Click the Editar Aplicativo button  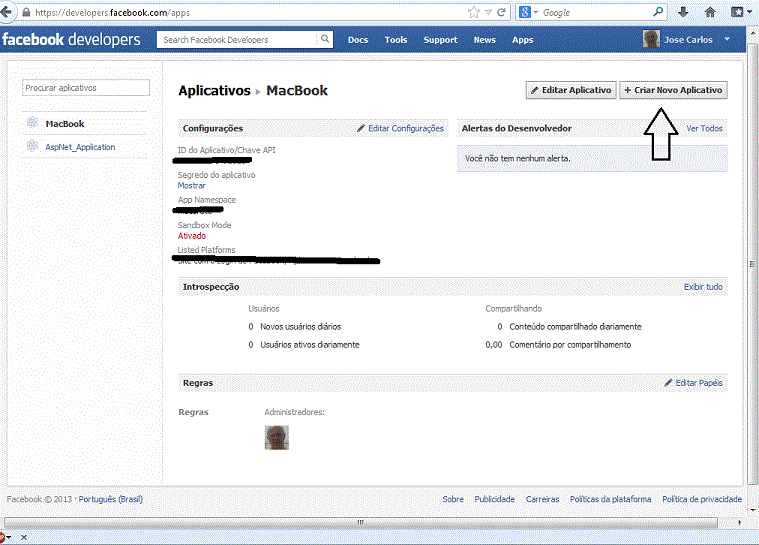571,90
